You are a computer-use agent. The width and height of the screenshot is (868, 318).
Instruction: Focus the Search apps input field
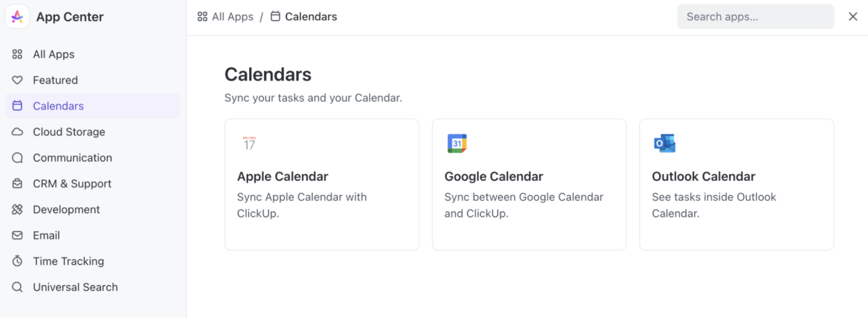tap(755, 17)
